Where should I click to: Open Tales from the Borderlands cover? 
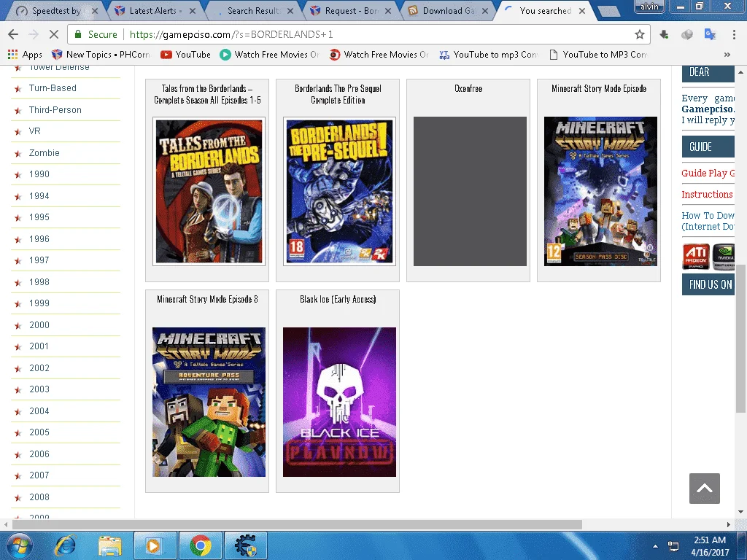[x=209, y=192]
